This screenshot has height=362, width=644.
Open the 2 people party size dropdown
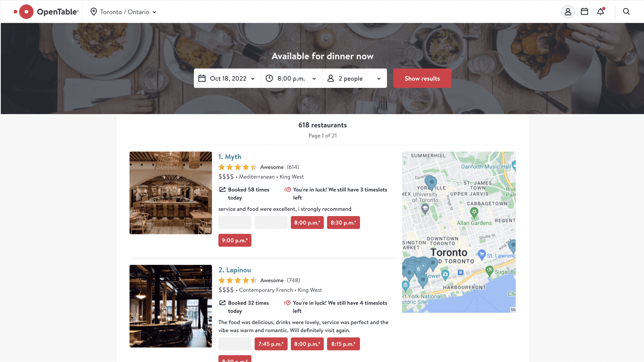[355, 78]
